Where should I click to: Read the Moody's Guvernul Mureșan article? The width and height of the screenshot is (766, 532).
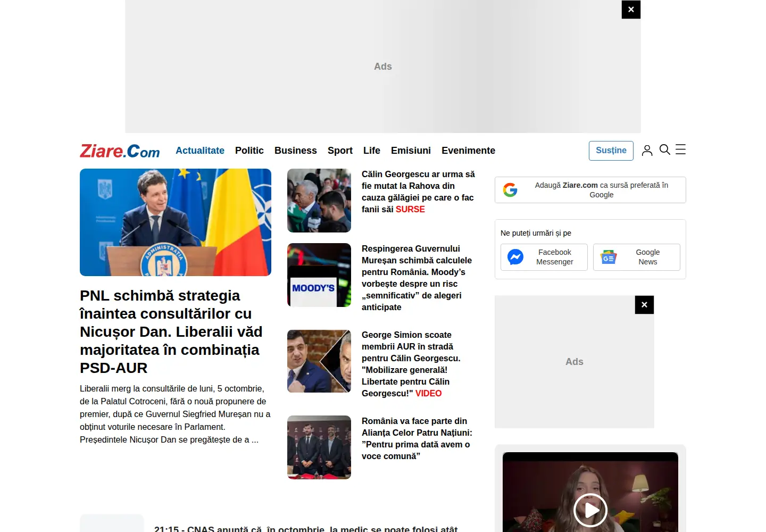pos(417,278)
